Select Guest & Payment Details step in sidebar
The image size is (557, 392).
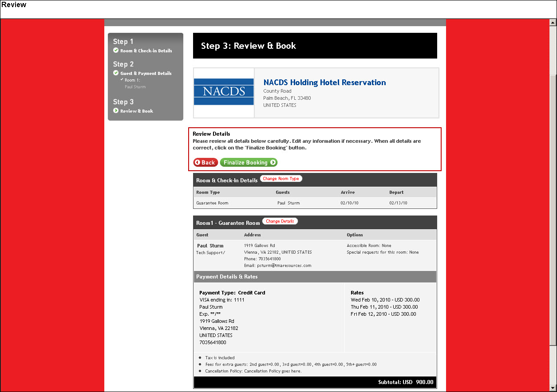click(x=146, y=74)
